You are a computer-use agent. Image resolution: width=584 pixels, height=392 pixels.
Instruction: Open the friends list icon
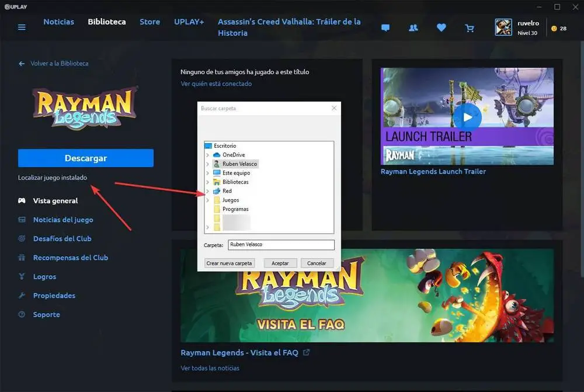pyautogui.click(x=413, y=27)
